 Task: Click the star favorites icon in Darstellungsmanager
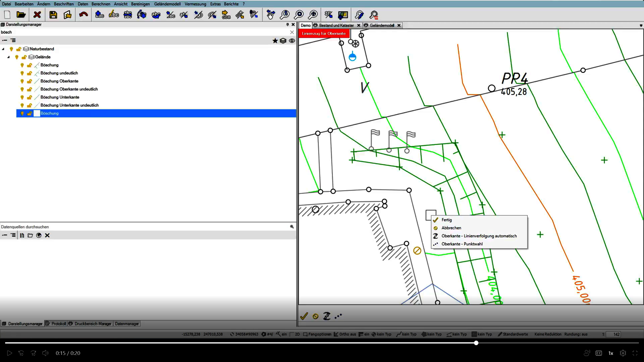pyautogui.click(x=275, y=41)
